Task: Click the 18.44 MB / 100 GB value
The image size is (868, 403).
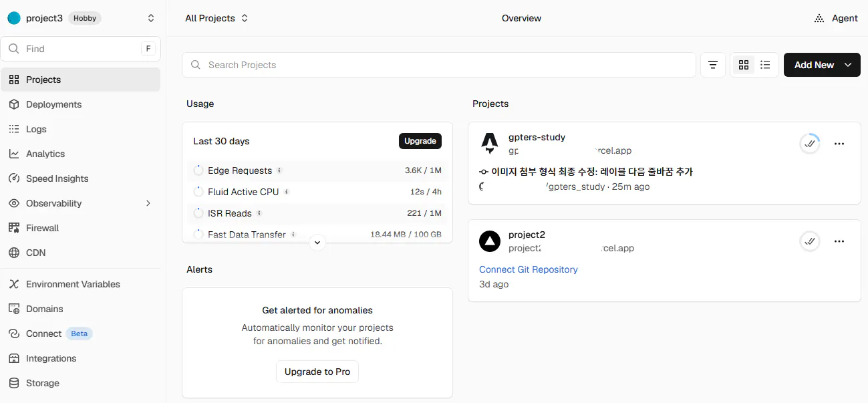Action: tap(406, 235)
